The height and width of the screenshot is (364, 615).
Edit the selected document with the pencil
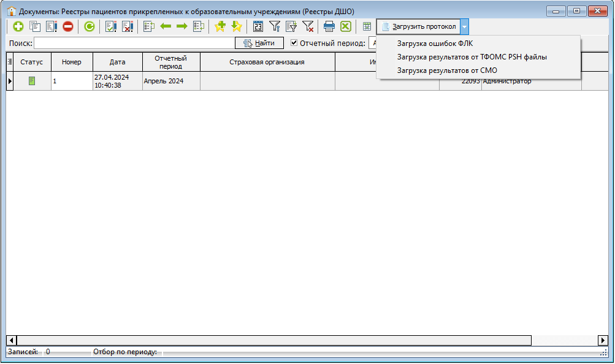click(52, 26)
